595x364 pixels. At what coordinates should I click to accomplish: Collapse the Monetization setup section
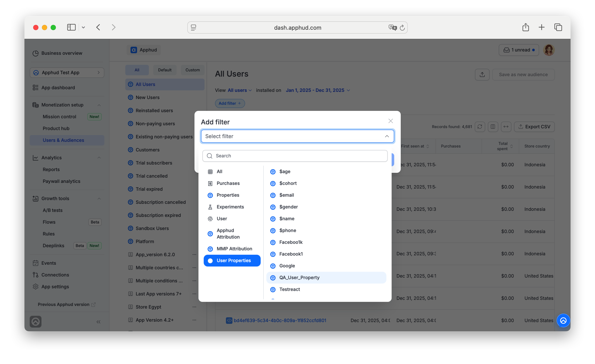pos(99,105)
